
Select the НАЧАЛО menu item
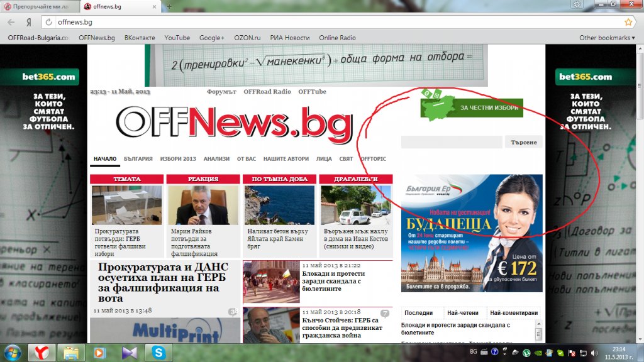tap(105, 159)
